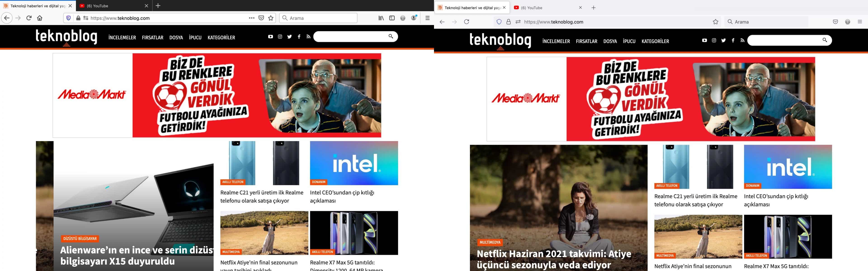
Task: Open İNCELEMELER menu in left page
Action: (122, 37)
